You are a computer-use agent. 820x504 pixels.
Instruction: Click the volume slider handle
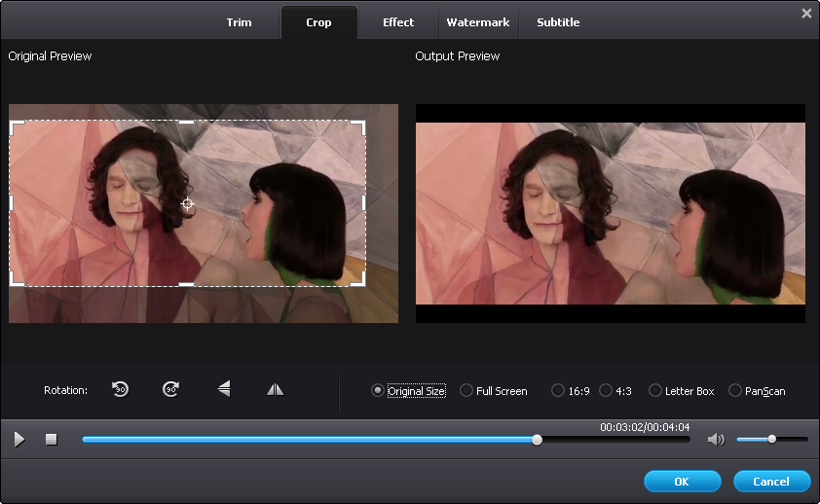pos(771,439)
